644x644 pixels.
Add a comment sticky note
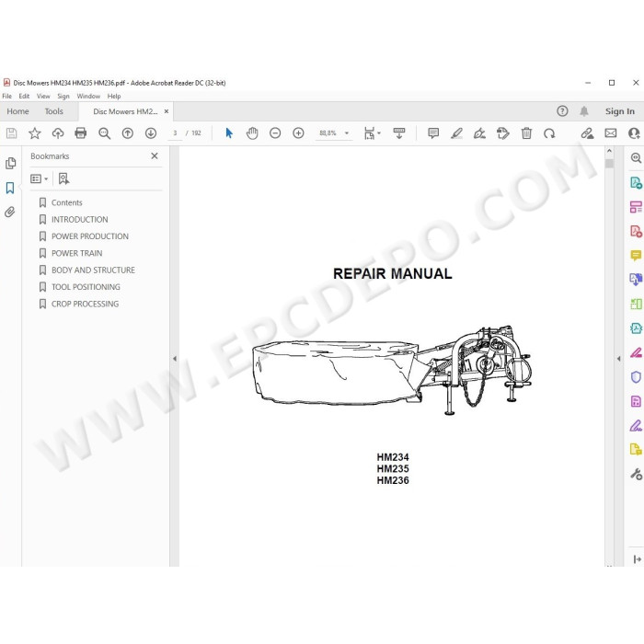433,133
